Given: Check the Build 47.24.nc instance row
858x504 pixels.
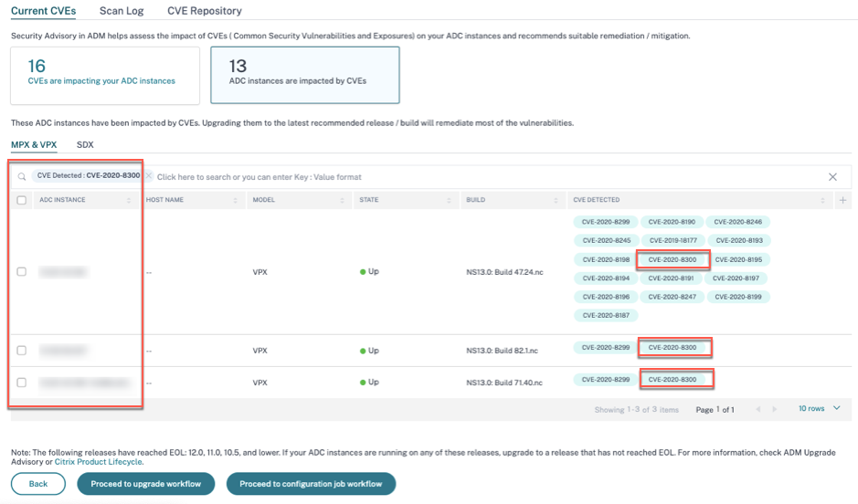Looking at the screenshot, I should 21,272.
